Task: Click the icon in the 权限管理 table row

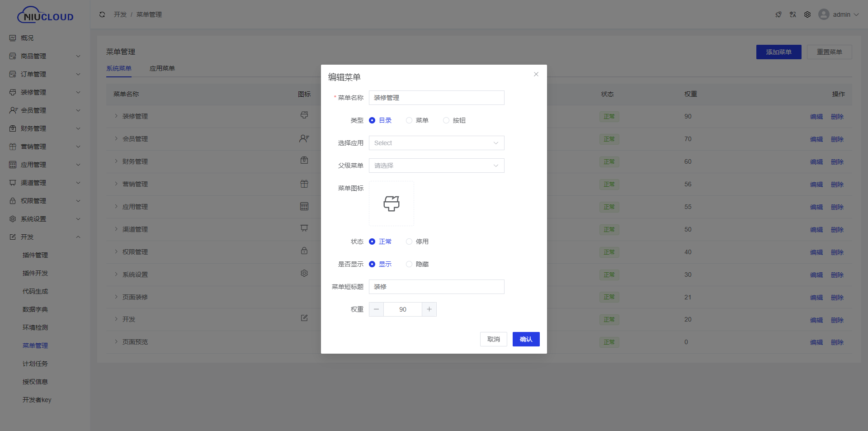Action: pyautogui.click(x=304, y=251)
